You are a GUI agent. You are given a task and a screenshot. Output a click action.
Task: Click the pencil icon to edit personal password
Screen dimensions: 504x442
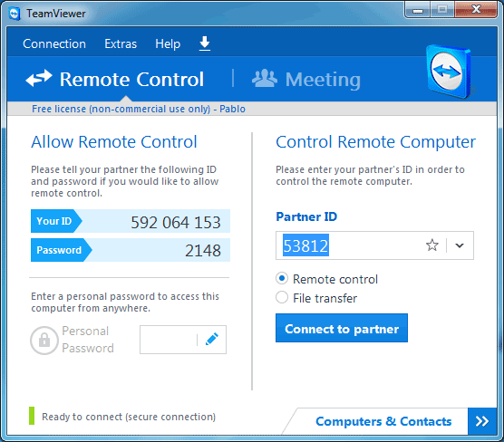(x=212, y=340)
